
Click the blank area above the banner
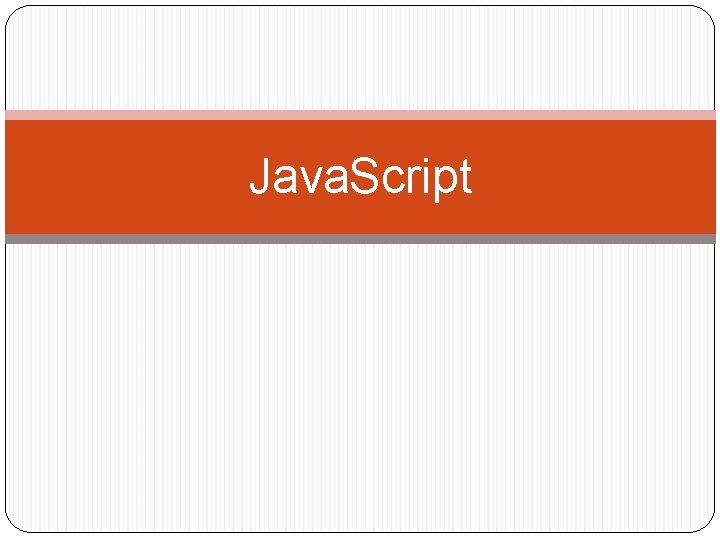click(x=360, y=58)
